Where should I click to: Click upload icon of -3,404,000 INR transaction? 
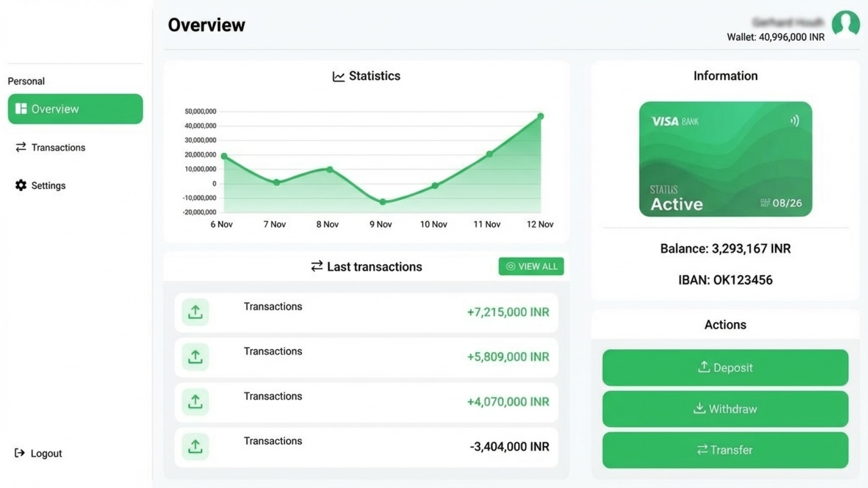click(x=195, y=446)
